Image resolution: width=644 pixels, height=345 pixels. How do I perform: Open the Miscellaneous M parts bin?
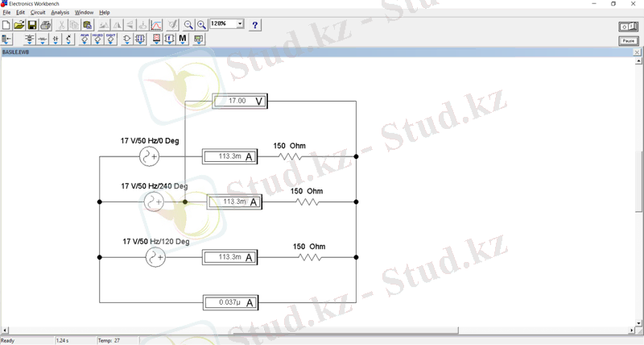click(183, 39)
